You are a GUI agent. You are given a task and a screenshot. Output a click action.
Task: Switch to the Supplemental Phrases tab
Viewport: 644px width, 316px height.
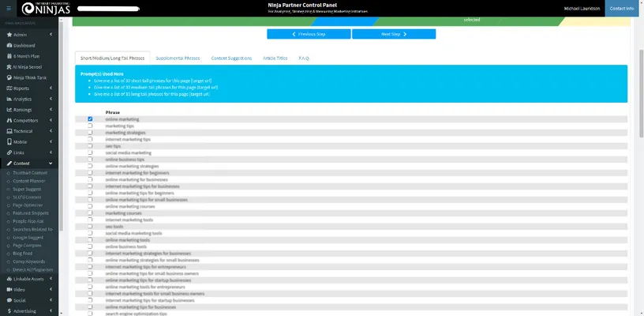(x=178, y=58)
